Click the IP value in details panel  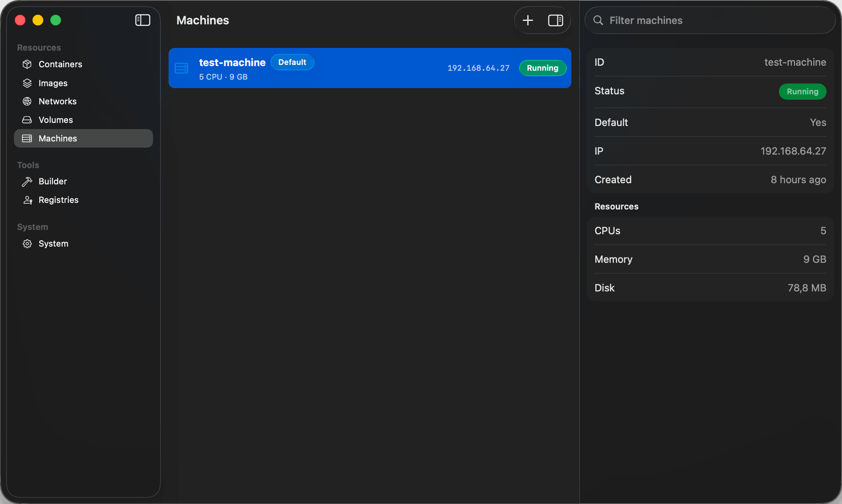coord(793,151)
